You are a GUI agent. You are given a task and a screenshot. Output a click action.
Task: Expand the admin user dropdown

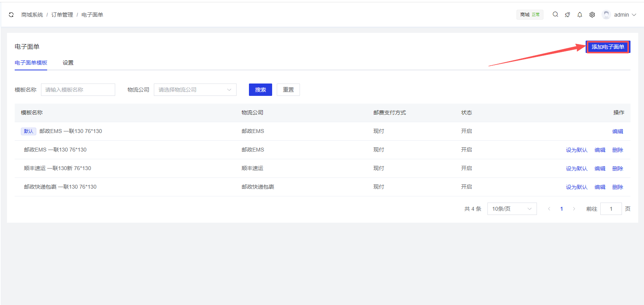625,15
